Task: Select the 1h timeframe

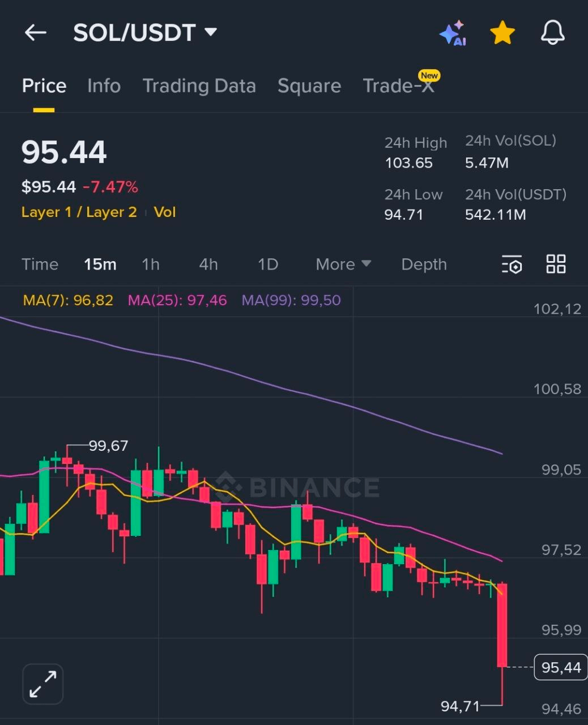Action: 151,264
